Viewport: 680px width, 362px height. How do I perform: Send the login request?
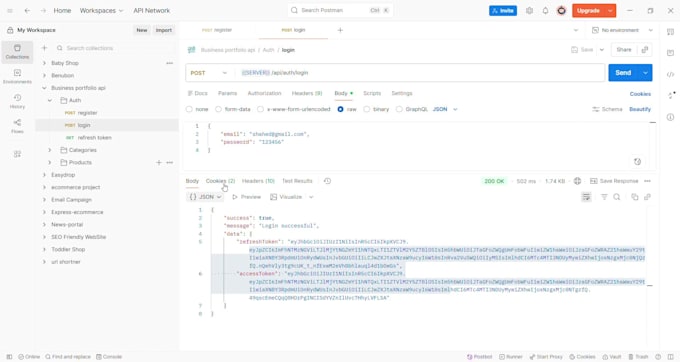[623, 73]
